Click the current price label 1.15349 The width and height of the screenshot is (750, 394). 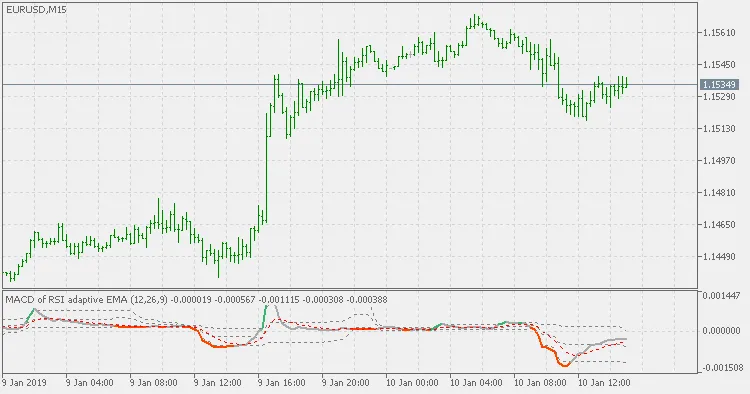pyautogui.click(x=719, y=85)
